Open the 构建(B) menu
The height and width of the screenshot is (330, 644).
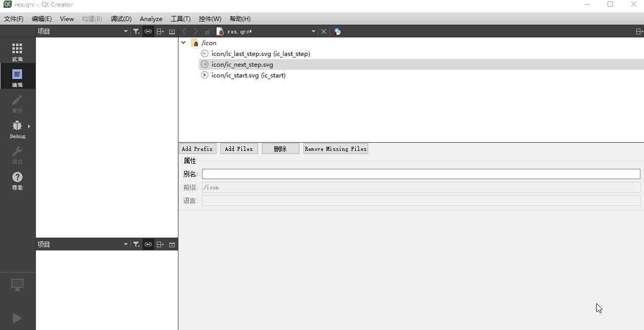92,18
